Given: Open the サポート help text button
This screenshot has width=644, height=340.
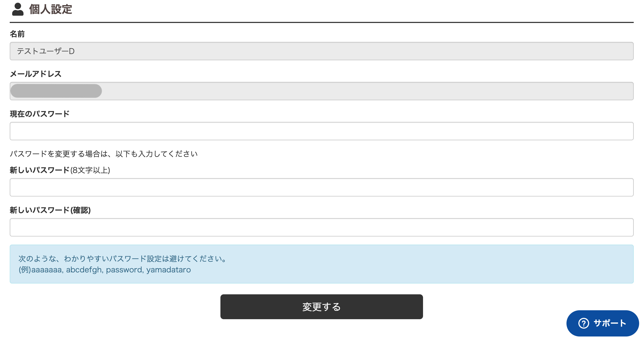Looking at the screenshot, I should click(603, 323).
